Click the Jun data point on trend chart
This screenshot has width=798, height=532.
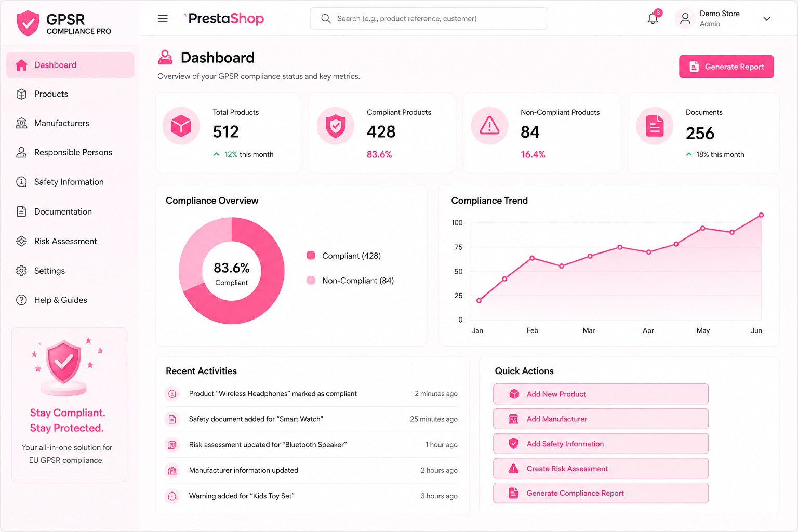coord(761,215)
